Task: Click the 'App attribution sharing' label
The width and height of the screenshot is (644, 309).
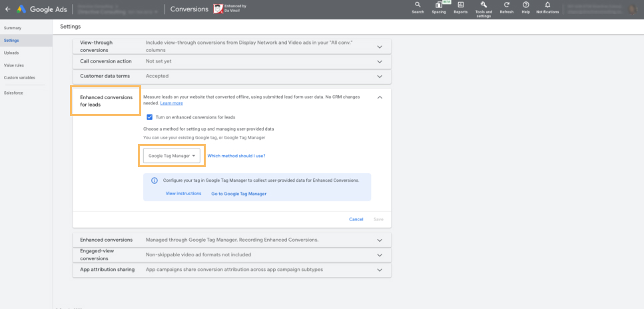Action: 107,270
